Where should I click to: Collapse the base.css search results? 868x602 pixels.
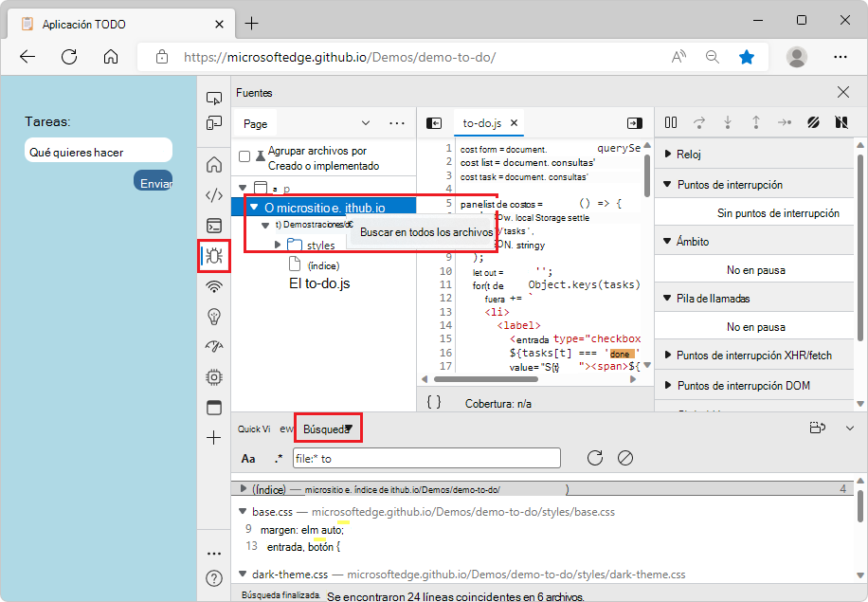243,511
